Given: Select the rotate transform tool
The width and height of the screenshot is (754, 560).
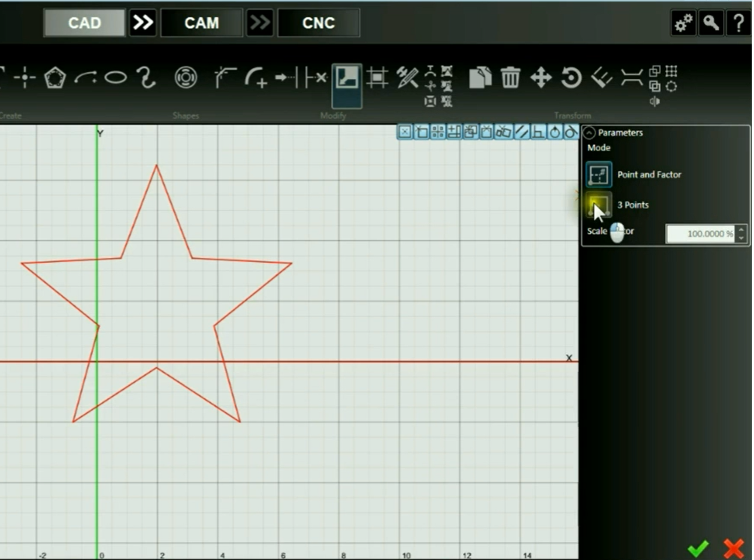Looking at the screenshot, I should (x=571, y=77).
